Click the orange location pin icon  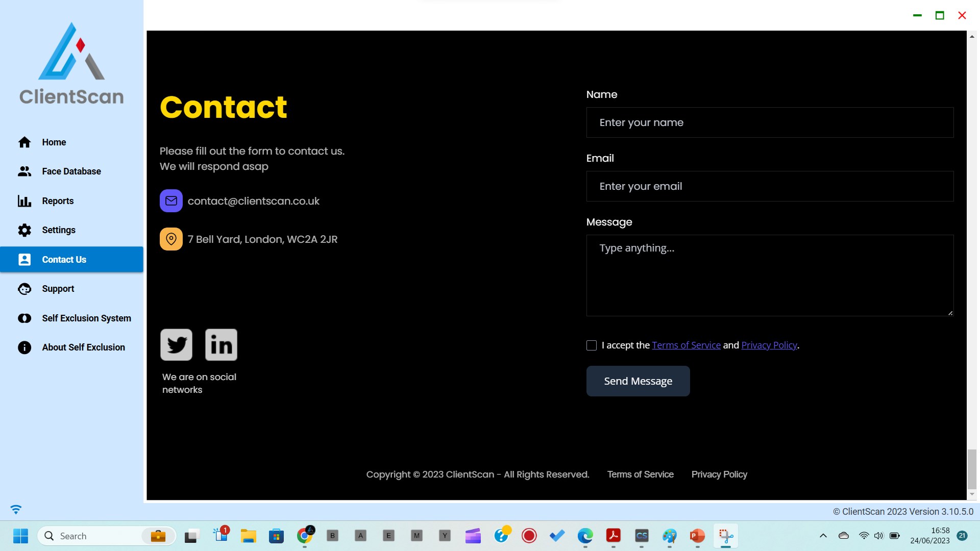pyautogui.click(x=171, y=239)
